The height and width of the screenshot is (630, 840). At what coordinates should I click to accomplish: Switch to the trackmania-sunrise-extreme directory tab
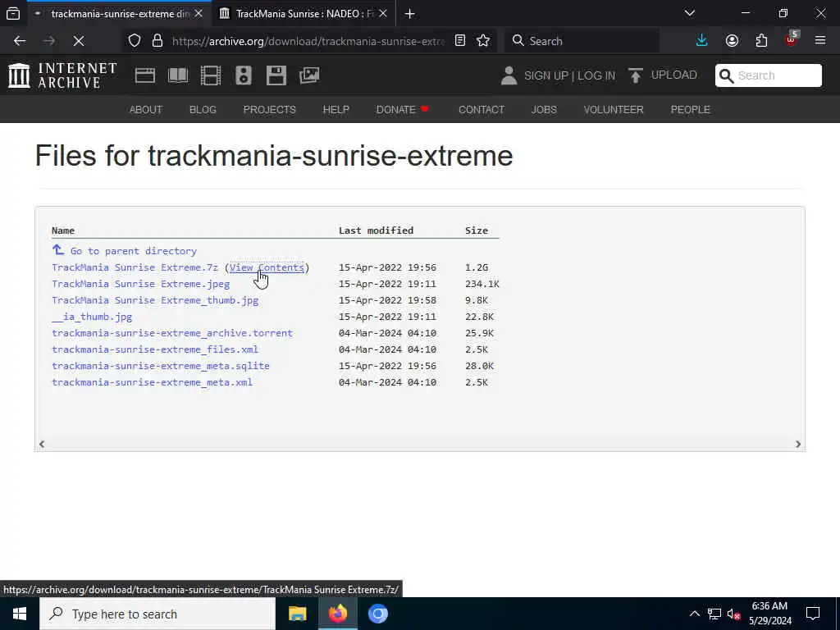coord(119,14)
